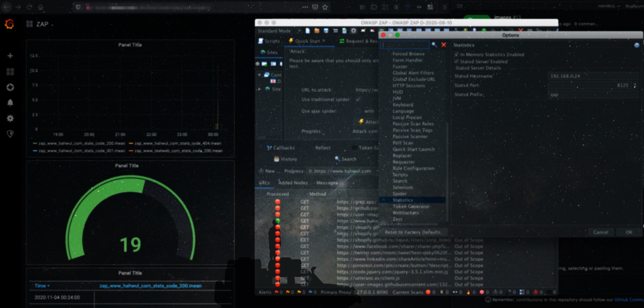Click the Statsd Port stepper arrows
The width and height of the screenshot is (644, 308).
tap(635, 85)
